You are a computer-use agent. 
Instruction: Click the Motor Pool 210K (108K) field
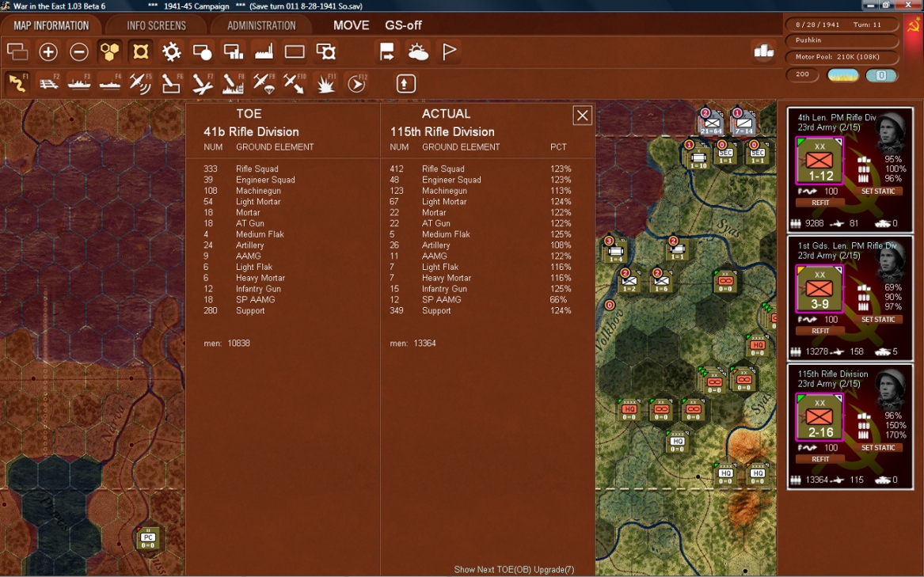pyautogui.click(x=842, y=56)
